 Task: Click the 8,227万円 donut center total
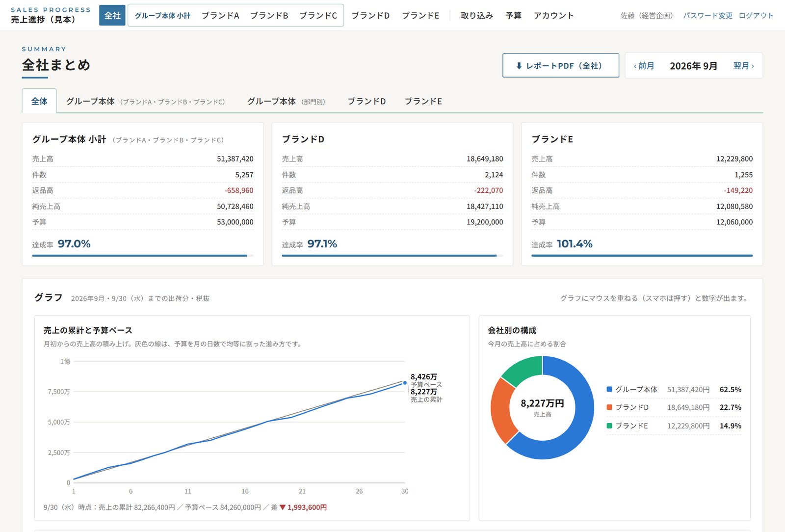pyautogui.click(x=542, y=403)
